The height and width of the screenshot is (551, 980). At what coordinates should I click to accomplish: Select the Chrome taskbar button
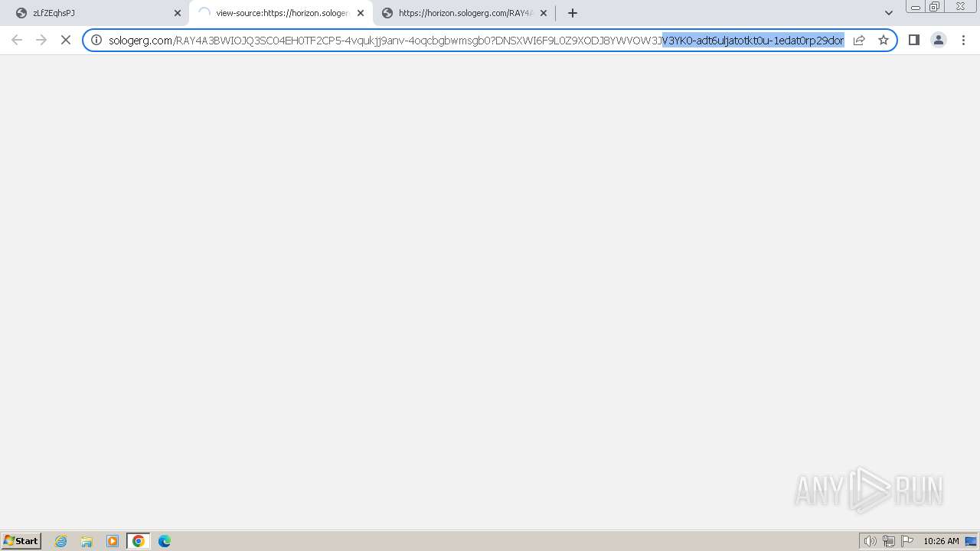tap(139, 541)
